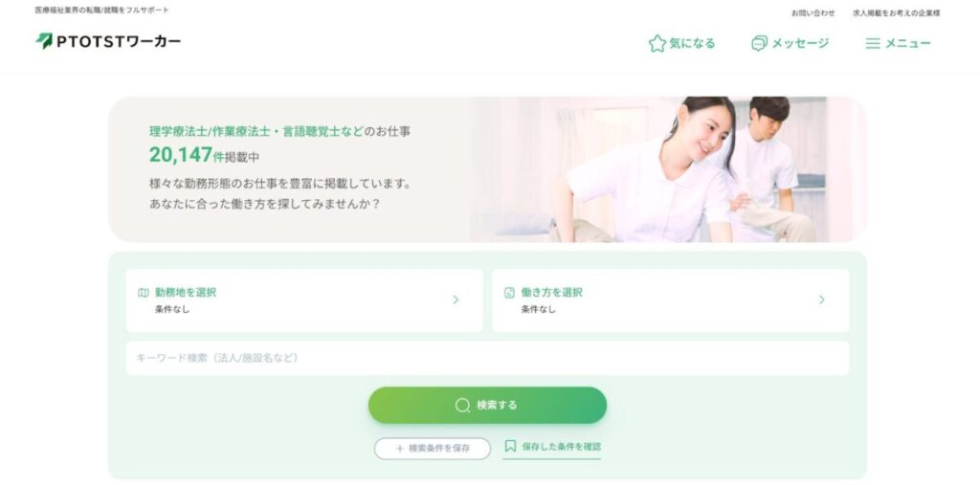Open the hamburger メニュー icon
This screenshot has height=485, width=980.
click(x=873, y=43)
